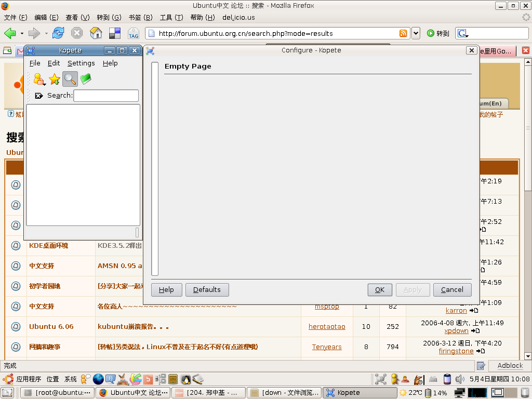Click the Kopete status/set presence icon
The image size is (532, 399).
click(39, 79)
